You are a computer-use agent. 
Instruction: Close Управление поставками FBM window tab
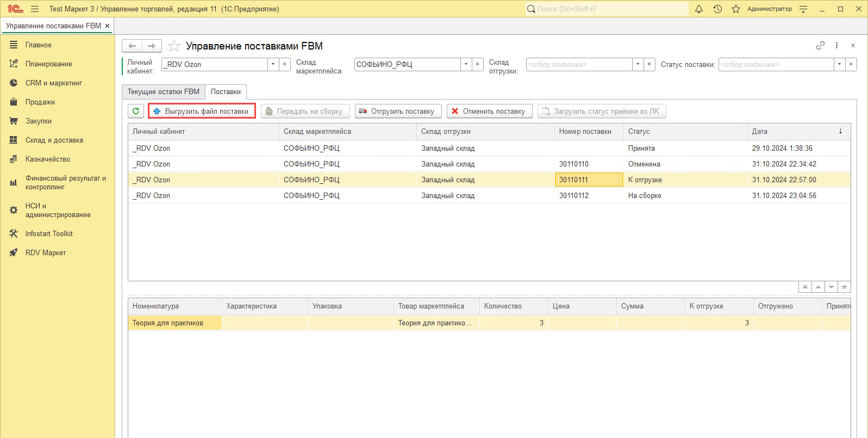pos(107,26)
